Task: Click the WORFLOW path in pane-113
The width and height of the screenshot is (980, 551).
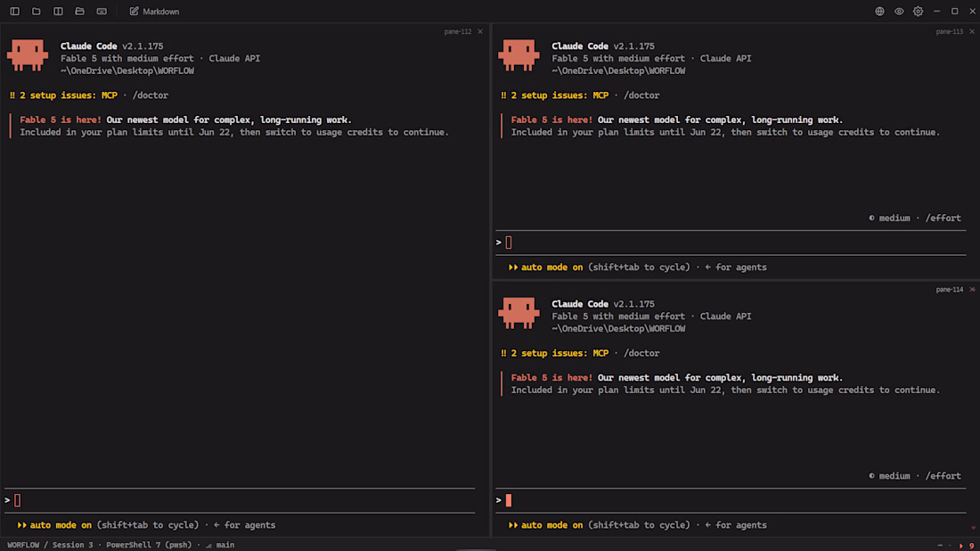Action: (x=619, y=70)
